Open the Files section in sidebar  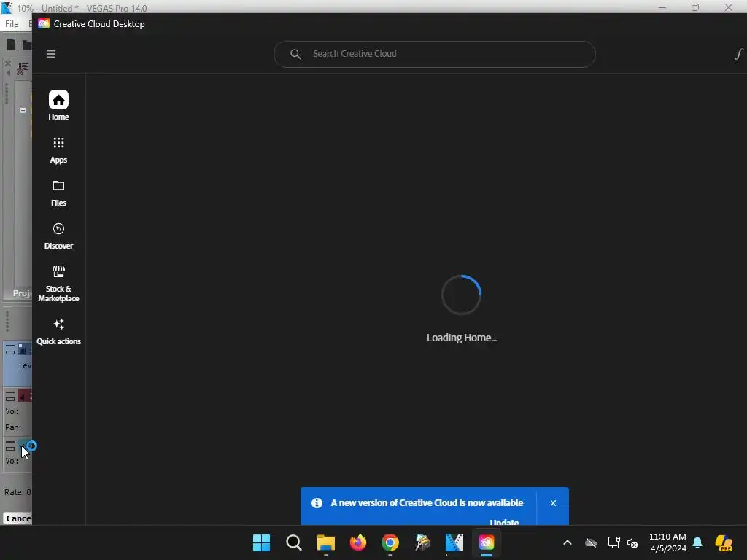[58, 192]
